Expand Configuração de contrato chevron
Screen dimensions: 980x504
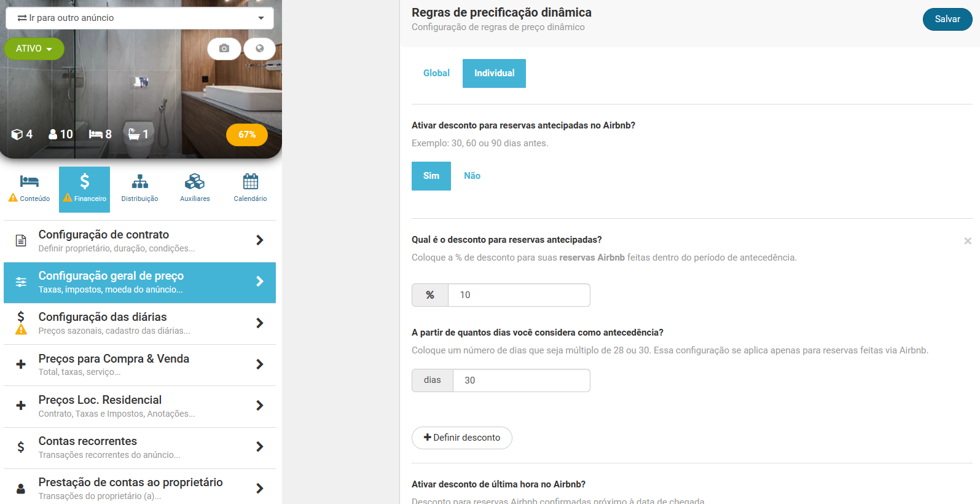point(260,240)
